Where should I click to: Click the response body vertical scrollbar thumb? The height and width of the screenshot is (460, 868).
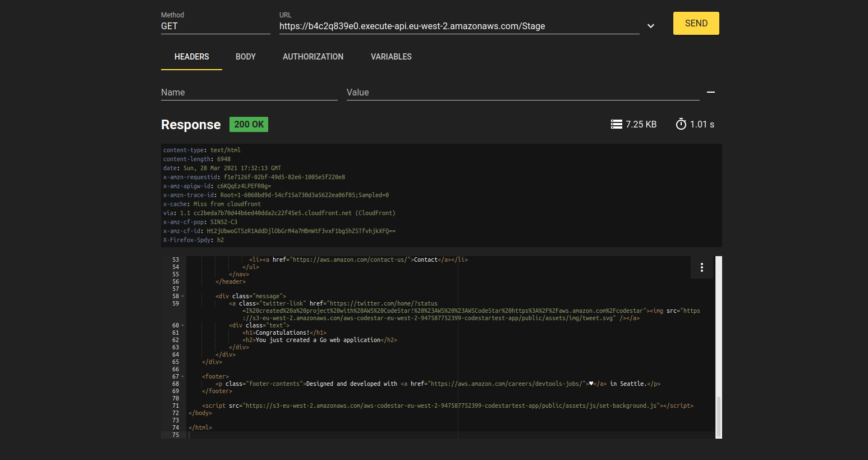pyautogui.click(x=719, y=417)
